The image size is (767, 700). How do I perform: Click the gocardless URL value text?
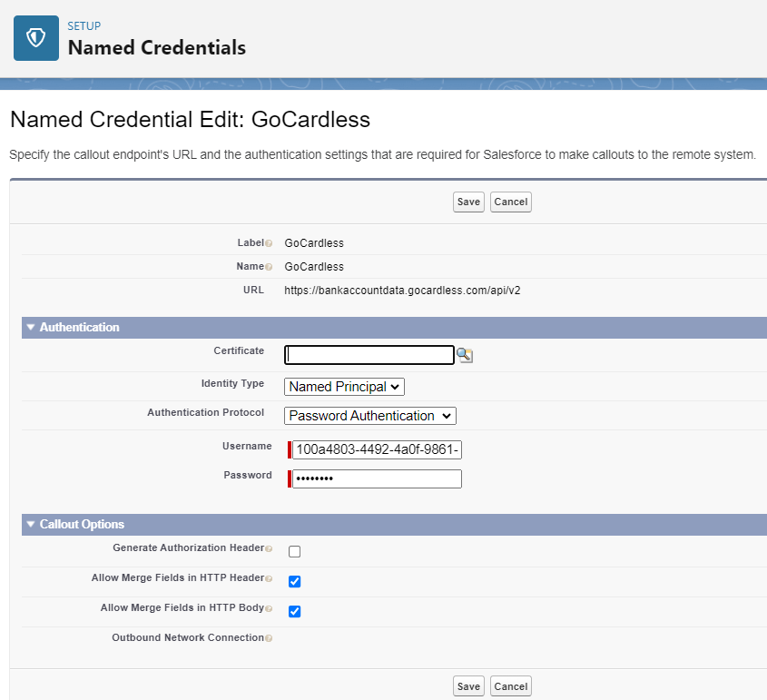402,291
